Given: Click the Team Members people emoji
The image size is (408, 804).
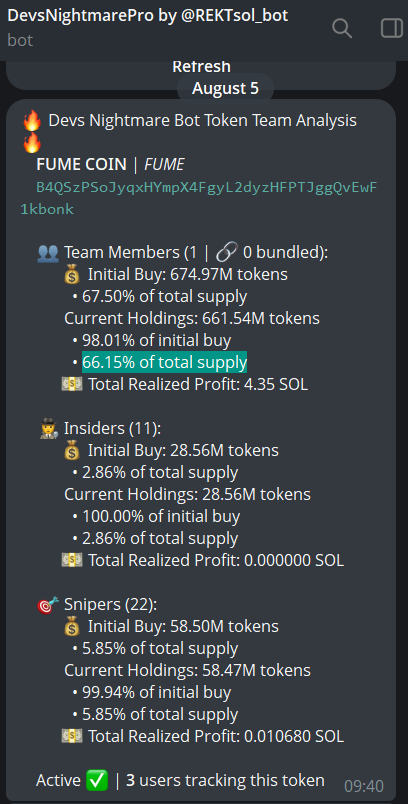Looking at the screenshot, I should coord(48,253).
